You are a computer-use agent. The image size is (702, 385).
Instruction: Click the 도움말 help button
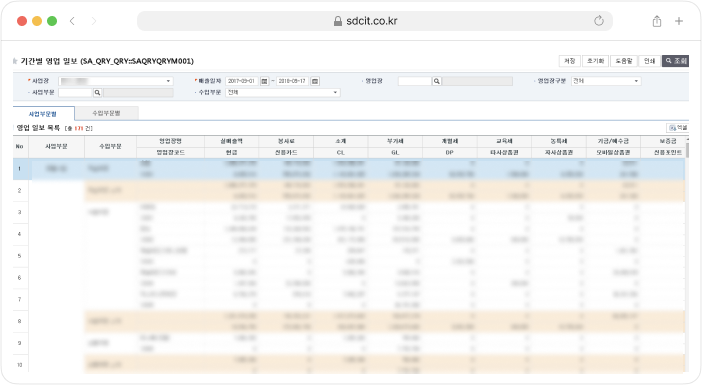(x=624, y=61)
